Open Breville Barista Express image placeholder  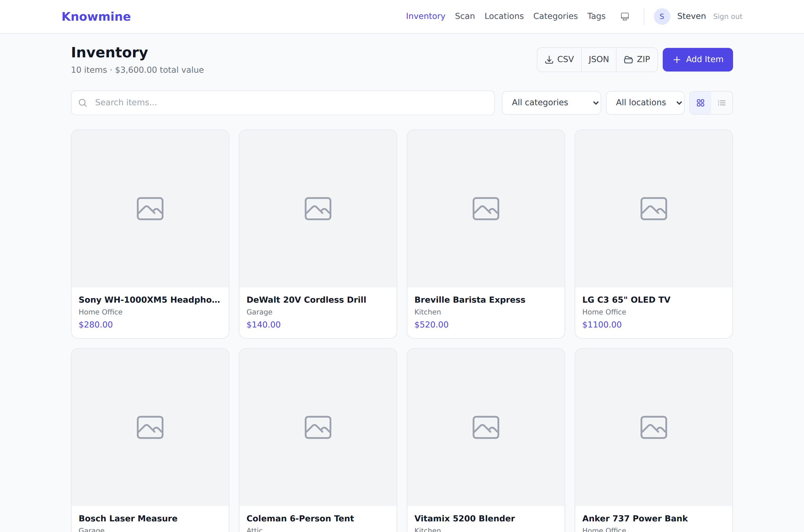coord(486,209)
